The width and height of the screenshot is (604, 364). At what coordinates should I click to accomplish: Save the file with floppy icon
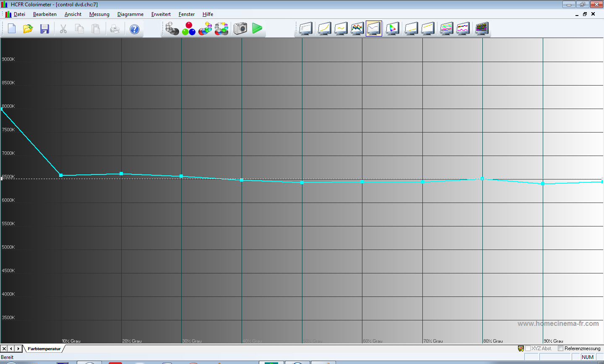(x=44, y=29)
